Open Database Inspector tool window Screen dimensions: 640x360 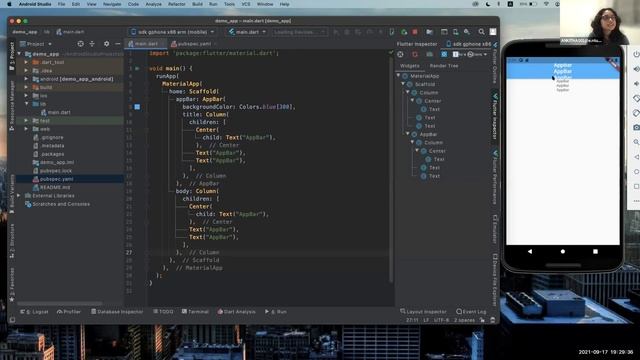[x=117, y=311]
